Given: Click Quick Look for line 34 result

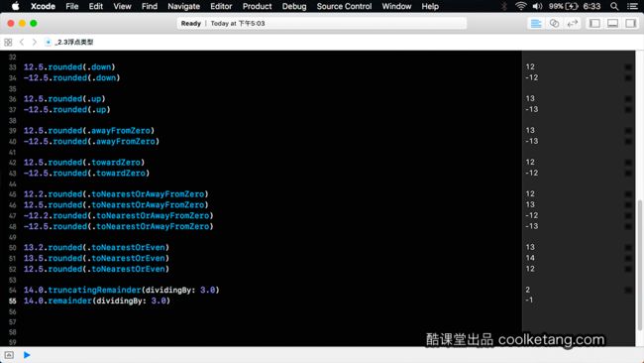Looking at the screenshot, I should pyautogui.click(x=628, y=77).
